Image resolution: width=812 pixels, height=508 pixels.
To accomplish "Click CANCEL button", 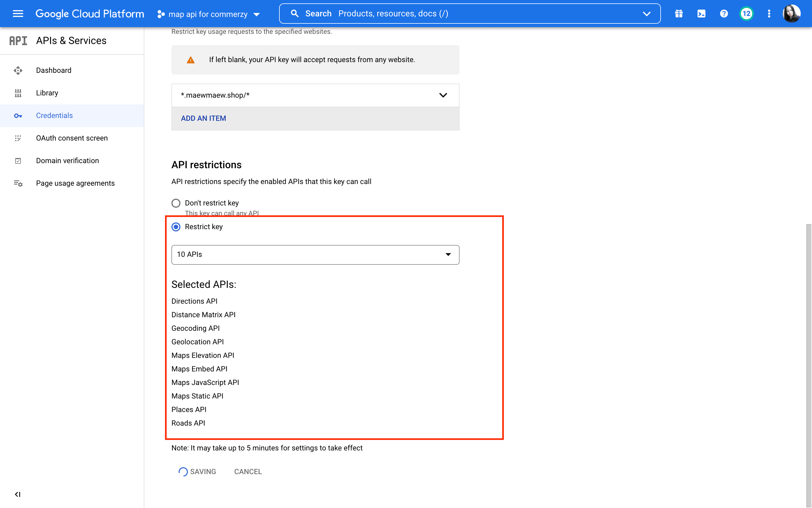I will click(x=248, y=472).
